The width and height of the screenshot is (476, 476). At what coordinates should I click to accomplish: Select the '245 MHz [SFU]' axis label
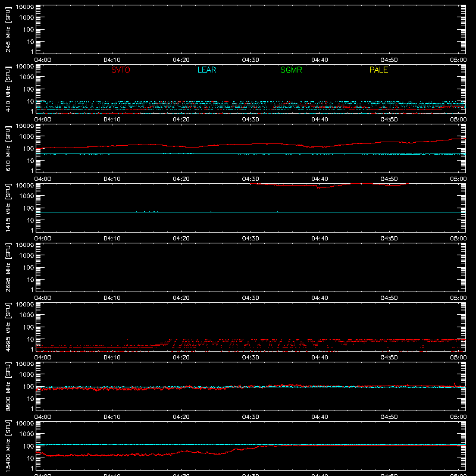(8, 29)
